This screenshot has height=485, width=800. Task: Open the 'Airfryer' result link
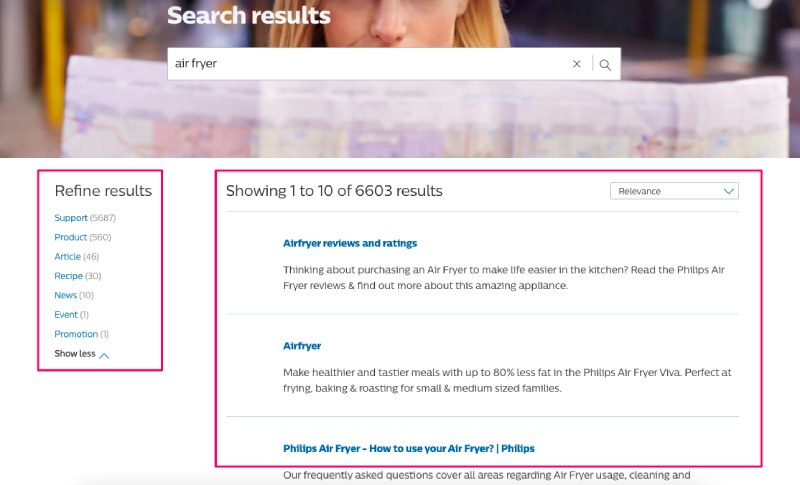pyautogui.click(x=302, y=346)
